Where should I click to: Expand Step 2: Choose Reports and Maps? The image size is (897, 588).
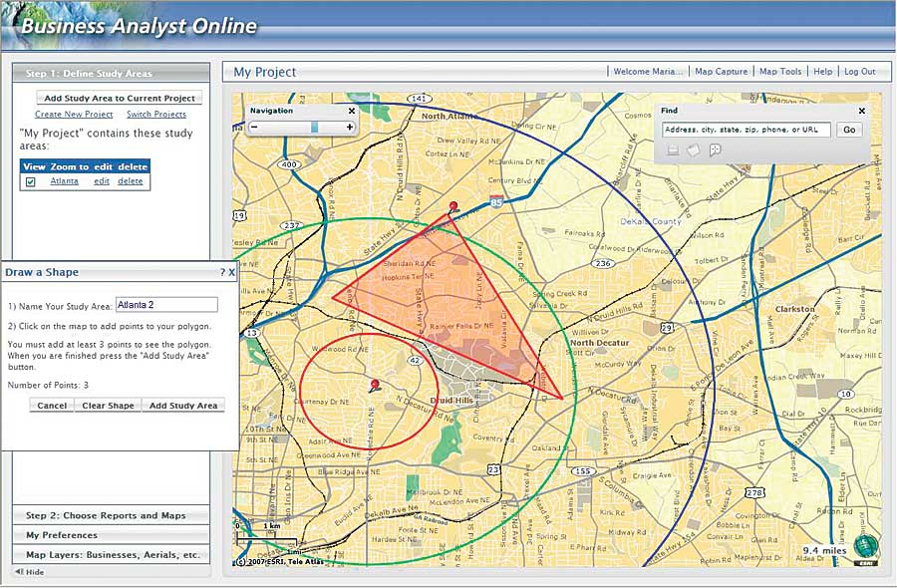click(x=111, y=515)
